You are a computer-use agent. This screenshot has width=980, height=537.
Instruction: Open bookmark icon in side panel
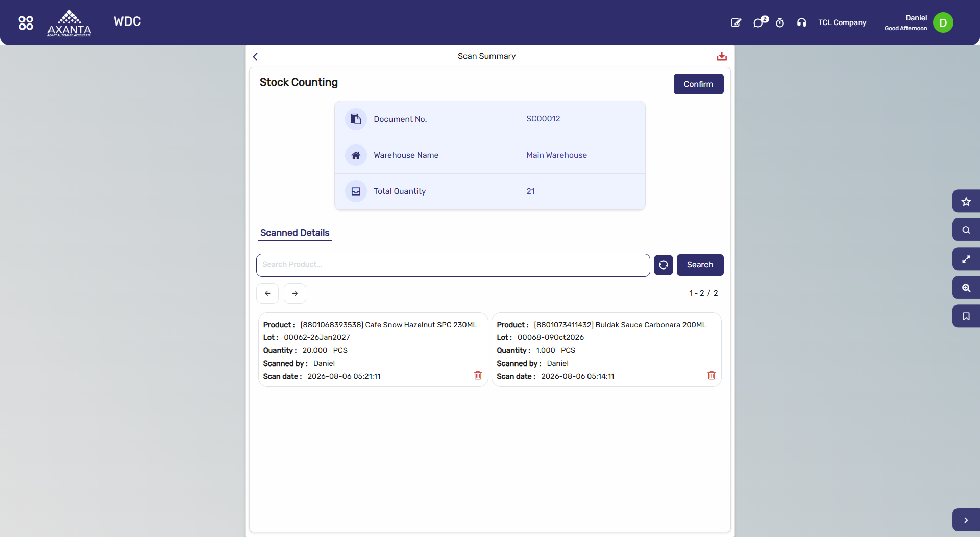point(966,316)
